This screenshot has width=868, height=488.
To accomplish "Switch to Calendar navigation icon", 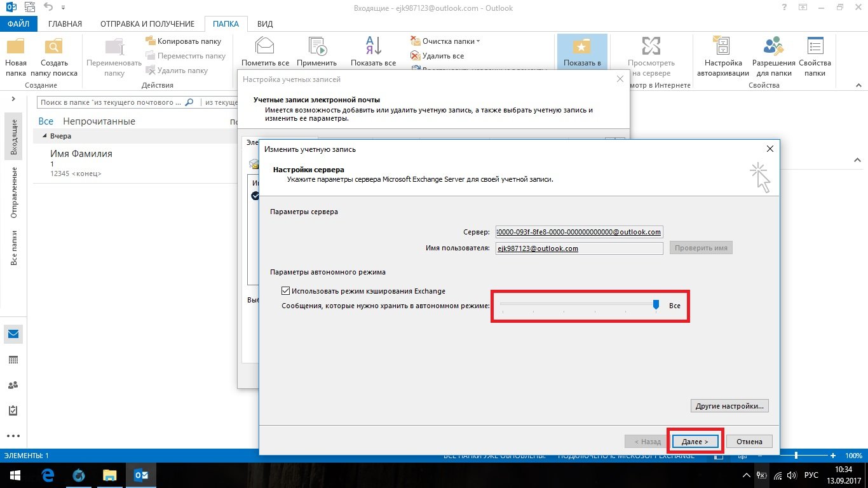I will click(x=13, y=360).
